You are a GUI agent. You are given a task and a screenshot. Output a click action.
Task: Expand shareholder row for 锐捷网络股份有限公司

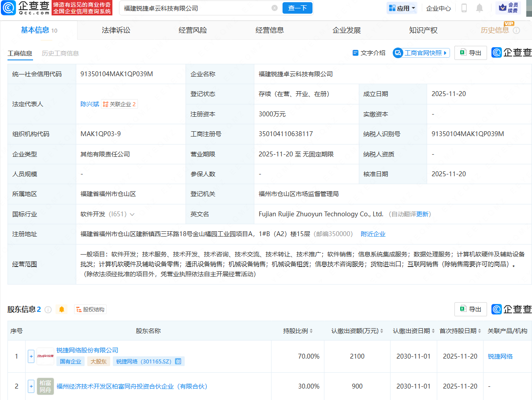(31, 356)
